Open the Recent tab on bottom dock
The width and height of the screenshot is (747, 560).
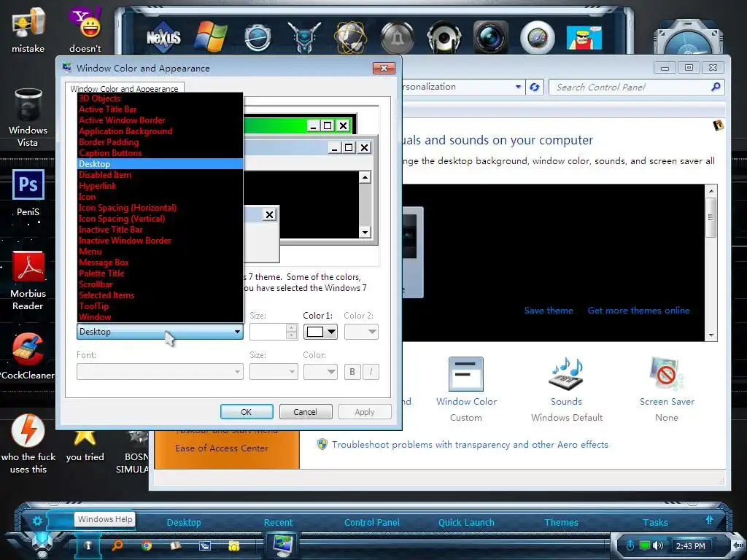278,522
